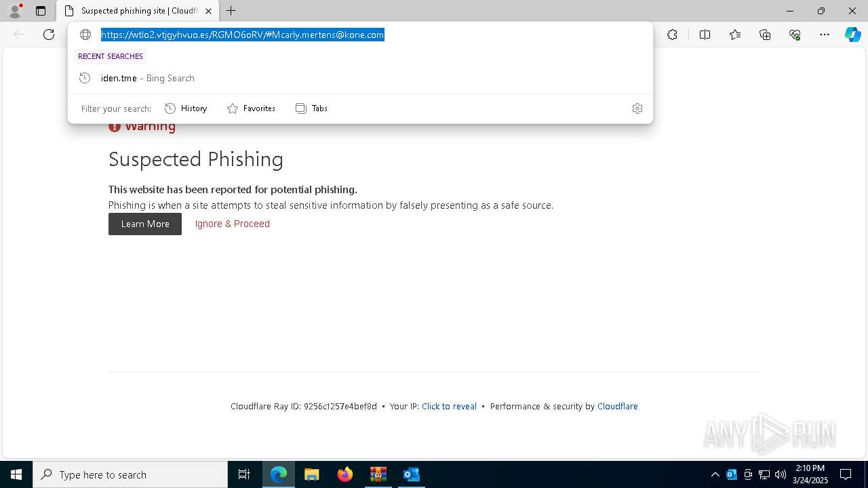The image size is (868, 488).
Task: Click the Ignore & Proceed link
Action: coord(233,224)
